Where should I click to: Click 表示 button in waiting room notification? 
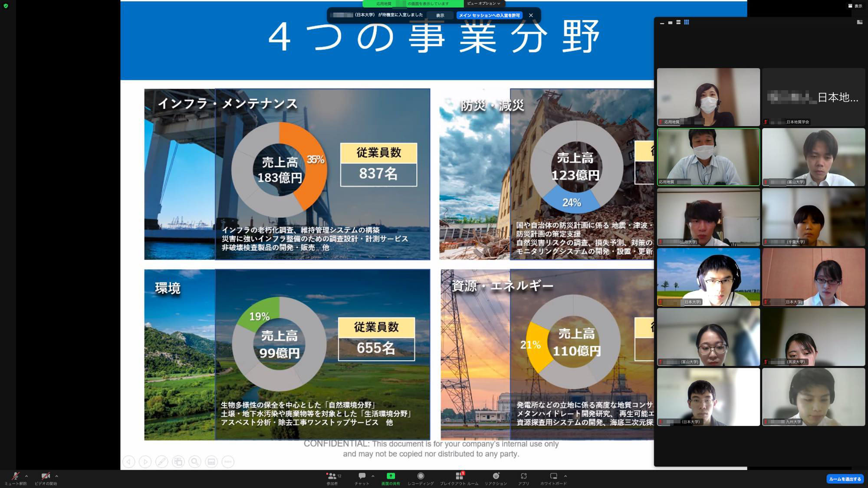pyautogui.click(x=440, y=15)
